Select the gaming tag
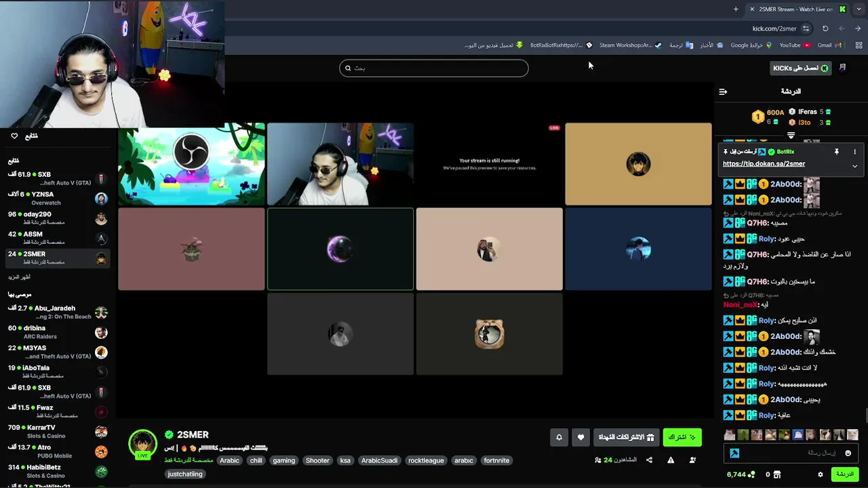The width and height of the screenshot is (868, 488). click(284, 460)
